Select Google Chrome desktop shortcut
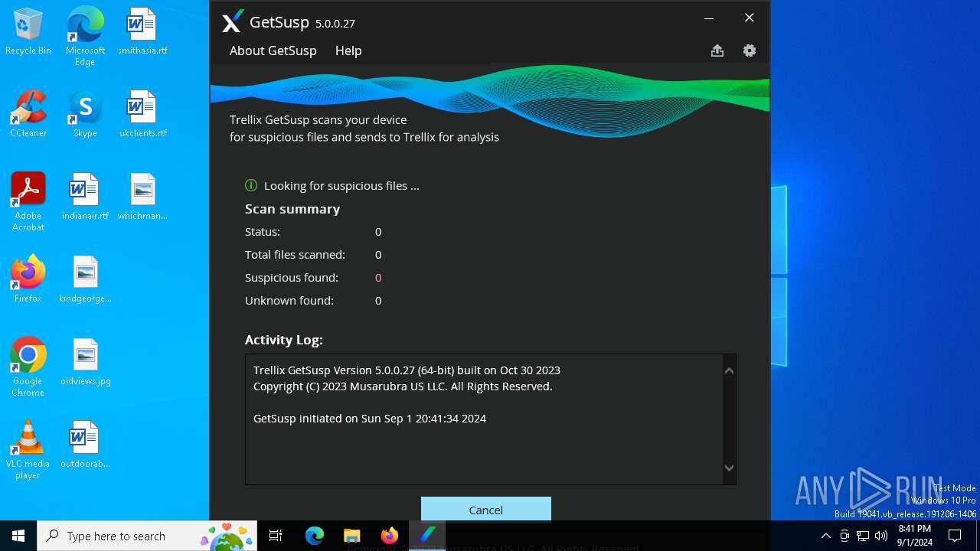Image resolution: width=980 pixels, height=551 pixels. coord(28,367)
